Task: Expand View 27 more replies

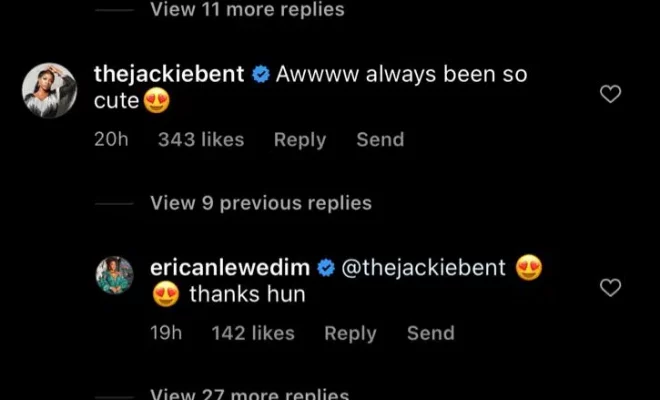Action: tap(250, 394)
